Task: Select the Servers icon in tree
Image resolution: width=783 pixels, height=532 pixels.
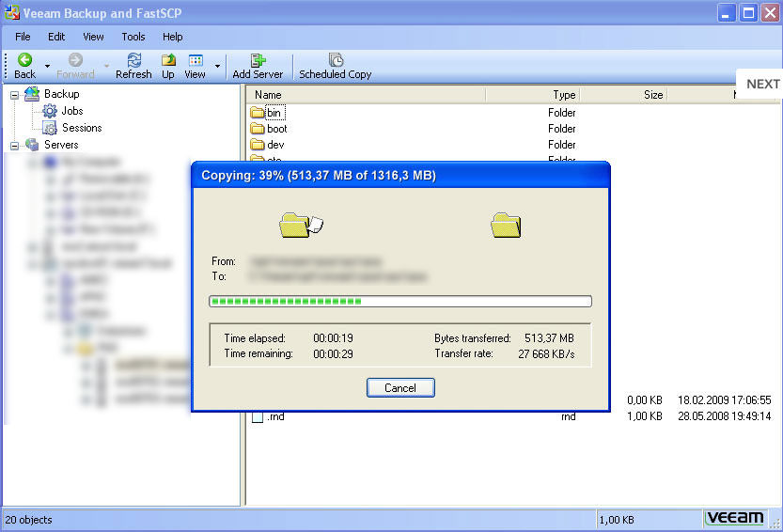Action: pos(32,145)
